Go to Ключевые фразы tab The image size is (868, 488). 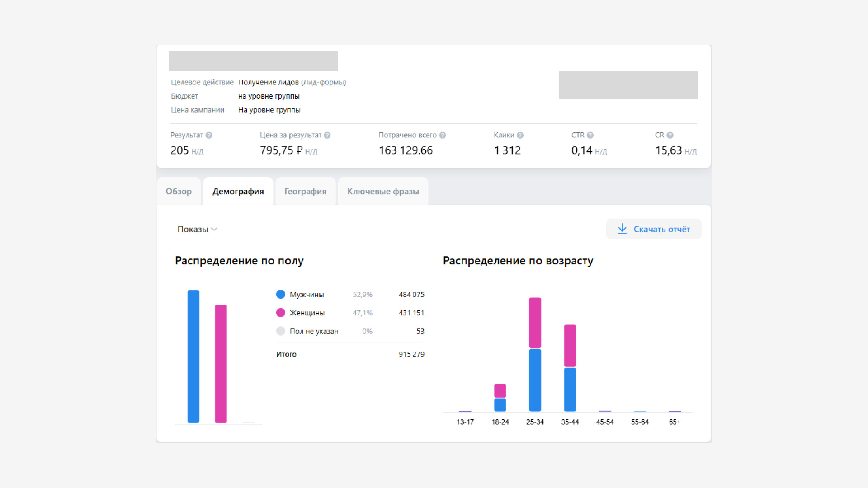click(x=383, y=191)
